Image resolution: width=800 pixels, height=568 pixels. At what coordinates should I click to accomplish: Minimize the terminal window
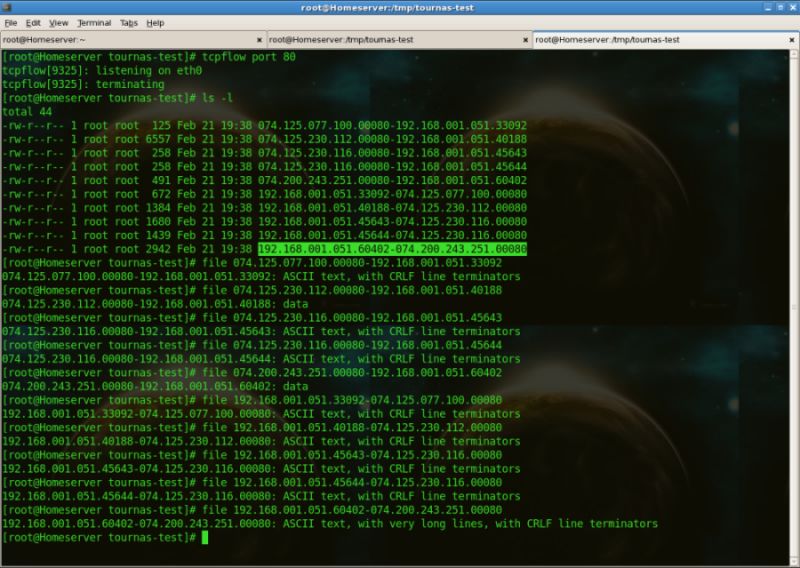pyautogui.click(x=768, y=7)
